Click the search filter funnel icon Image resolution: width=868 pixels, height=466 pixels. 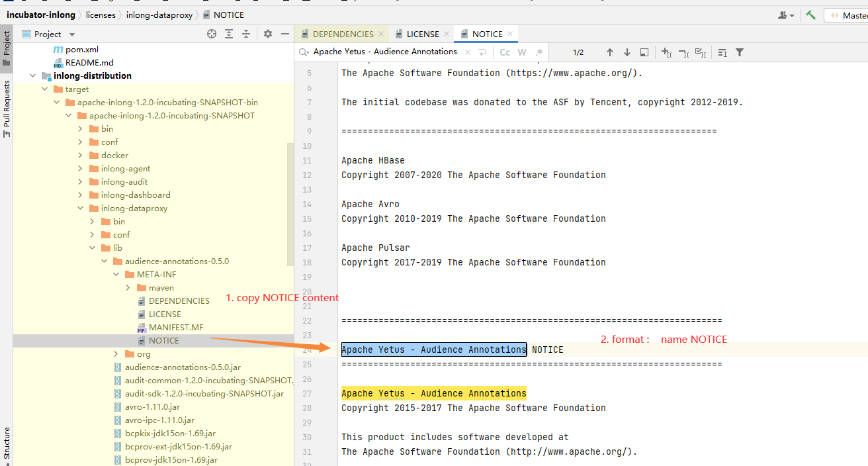(x=740, y=52)
